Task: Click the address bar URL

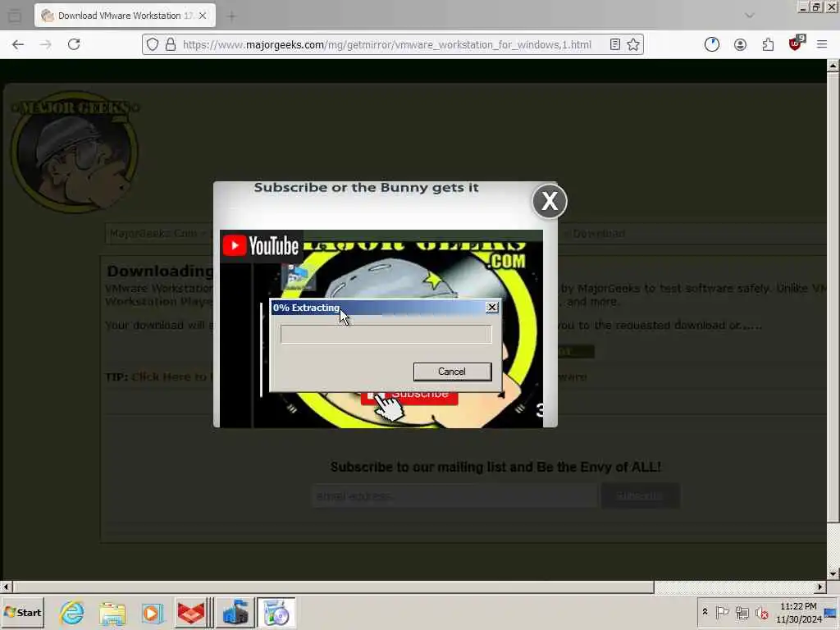Action: 387,44
